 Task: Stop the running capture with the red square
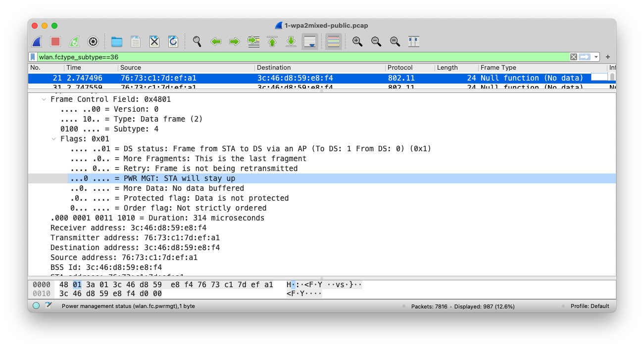(55, 42)
